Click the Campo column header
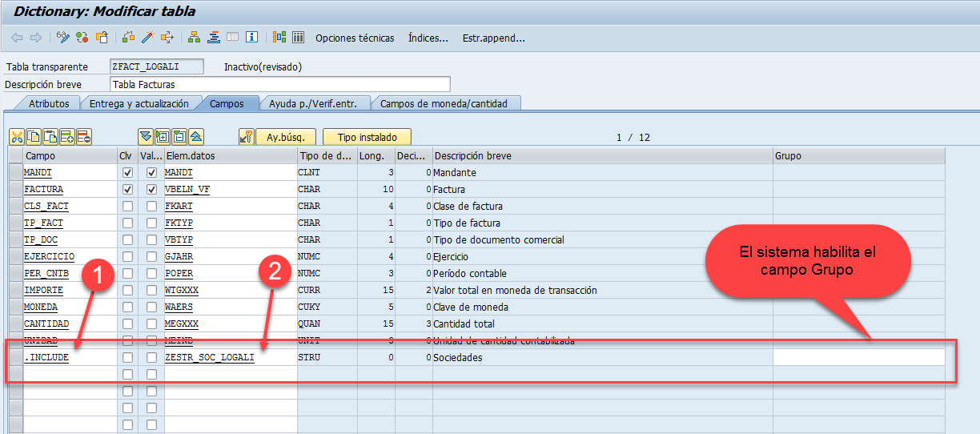Viewport: 980px width, 434px height. click(70, 155)
